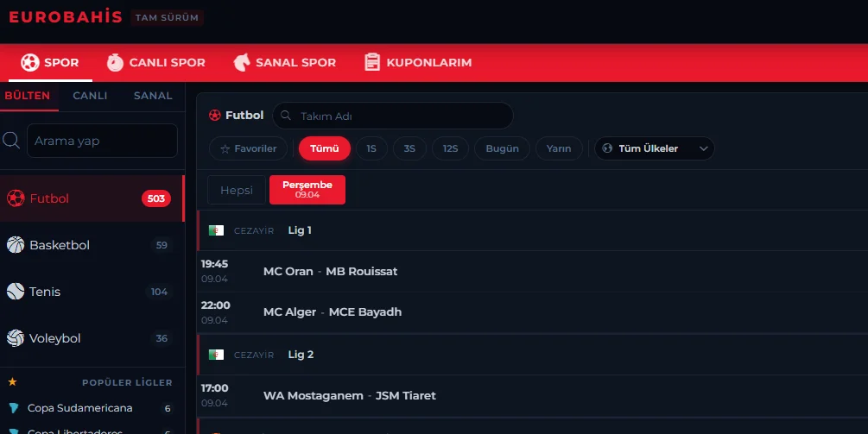The height and width of the screenshot is (434, 868).
Task: Switch to the Canlı sidebar tab
Action: [90, 96]
